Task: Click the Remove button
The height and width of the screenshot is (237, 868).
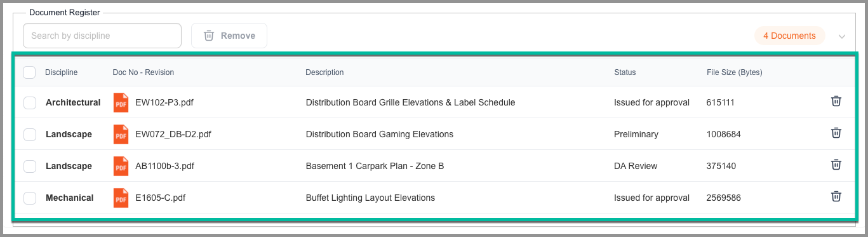Action: tap(229, 36)
